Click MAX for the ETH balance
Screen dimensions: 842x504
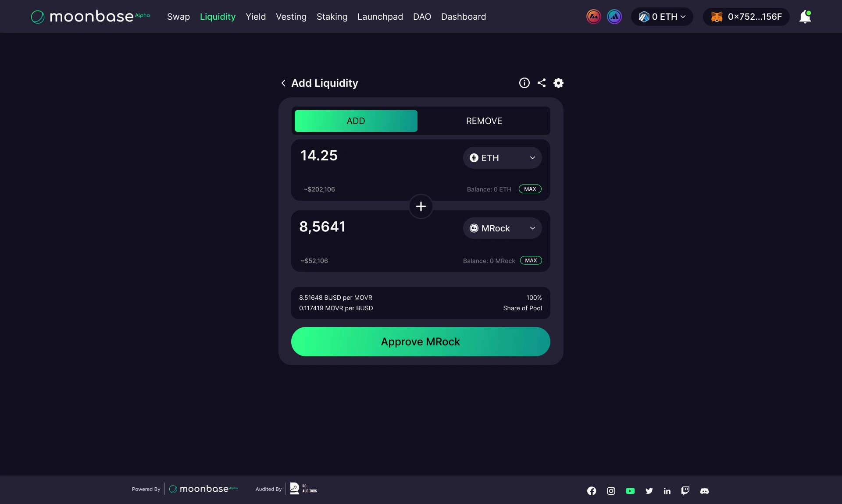[530, 189]
